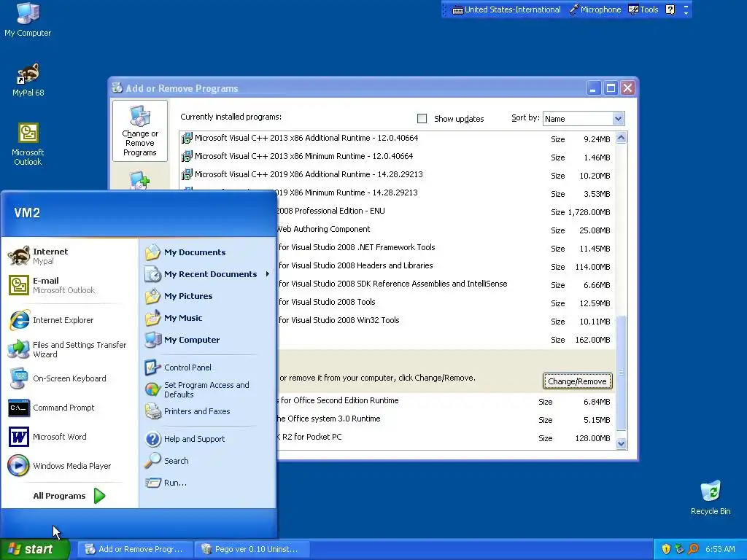This screenshot has height=560, width=747.
Task: Expand My Recent Documents submenu
Action: 207,274
